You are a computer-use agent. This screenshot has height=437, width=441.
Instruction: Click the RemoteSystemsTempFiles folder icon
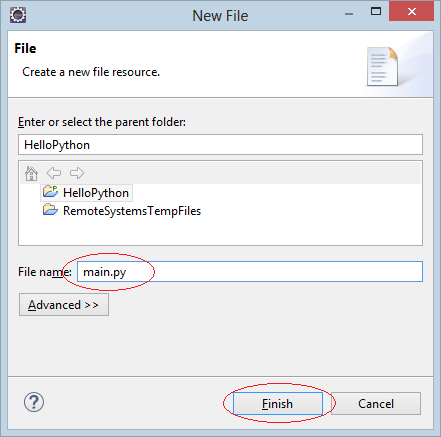[50, 210]
